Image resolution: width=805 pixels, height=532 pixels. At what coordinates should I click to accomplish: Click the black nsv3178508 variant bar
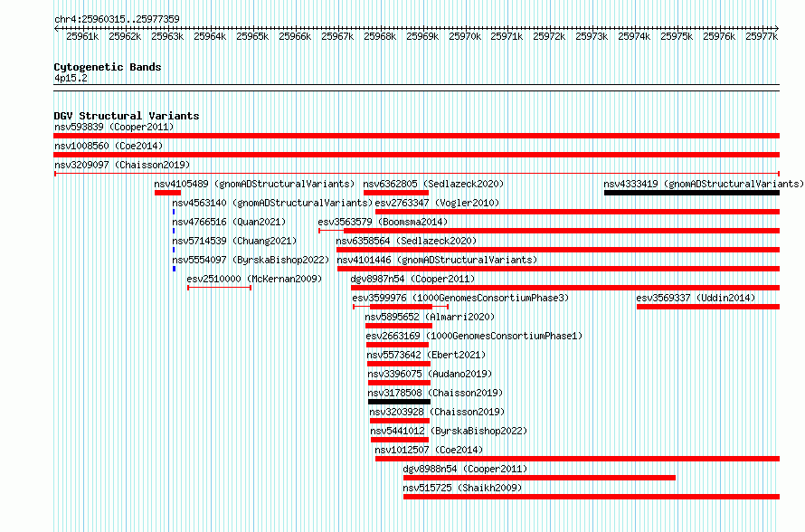pyautogui.click(x=400, y=402)
